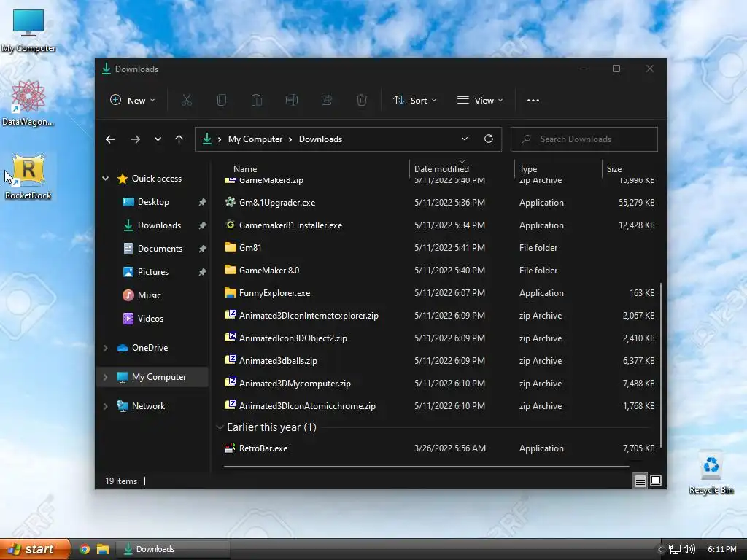Refresh the Downloads folder
Image resolution: width=747 pixels, height=560 pixels.
[x=488, y=139]
